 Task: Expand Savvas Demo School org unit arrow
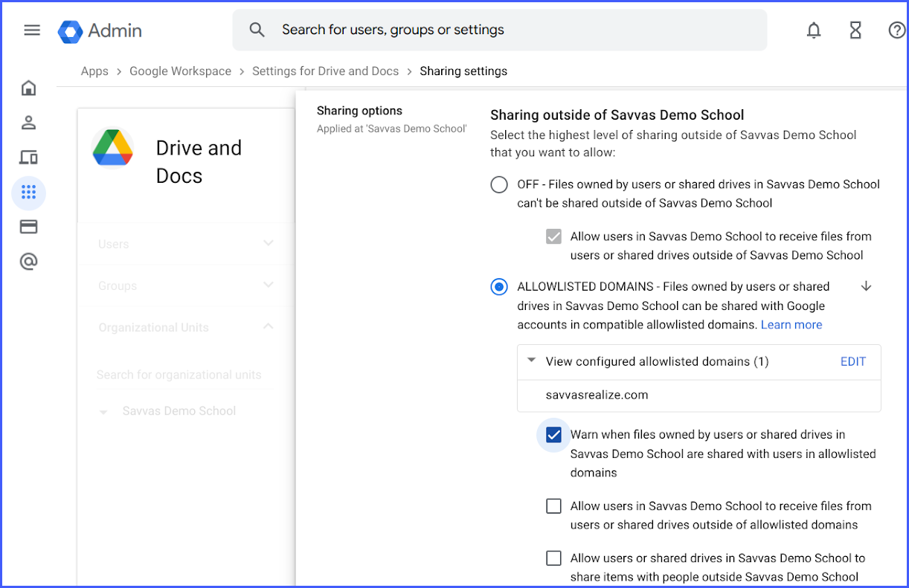(x=103, y=412)
